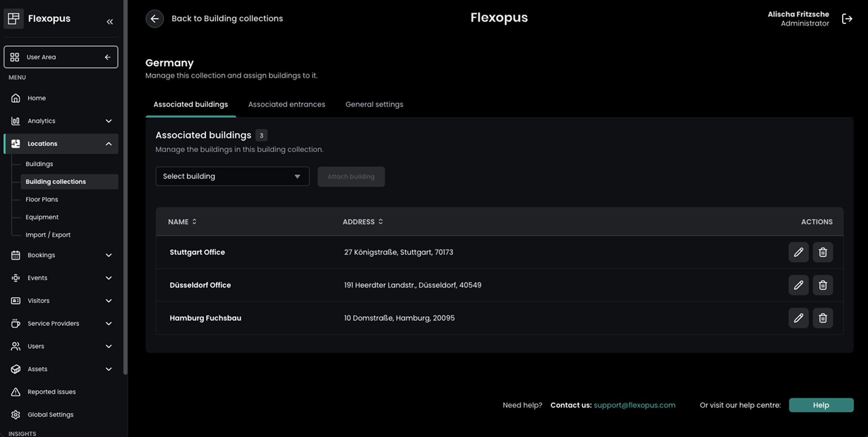Click the logout icon beside Administrator

tap(847, 19)
